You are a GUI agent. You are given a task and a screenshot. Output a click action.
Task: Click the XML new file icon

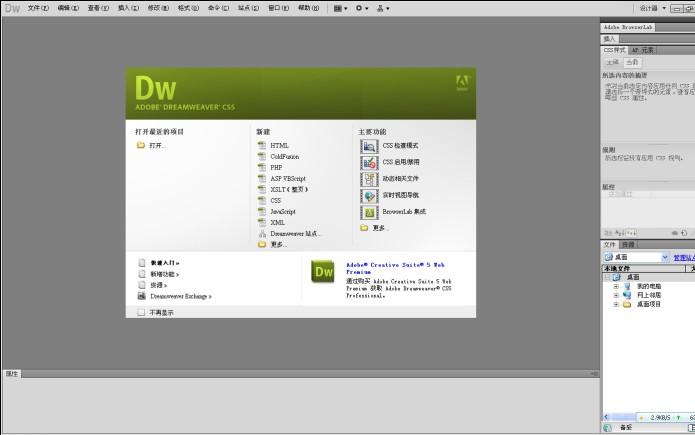coord(262,223)
